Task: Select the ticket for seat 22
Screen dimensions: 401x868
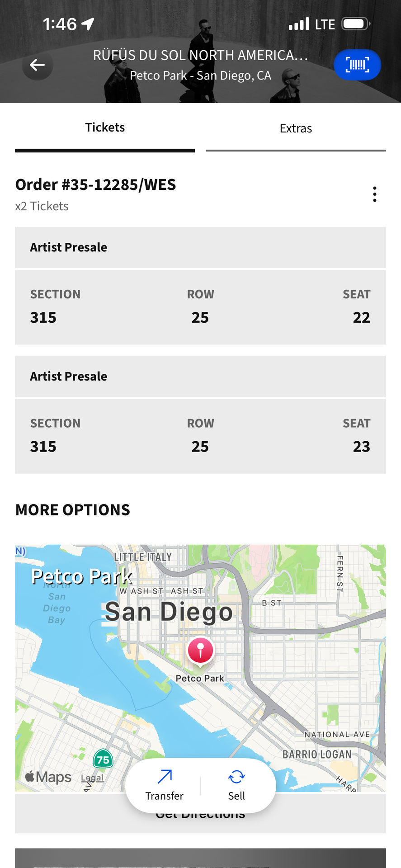Action: pos(200,307)
